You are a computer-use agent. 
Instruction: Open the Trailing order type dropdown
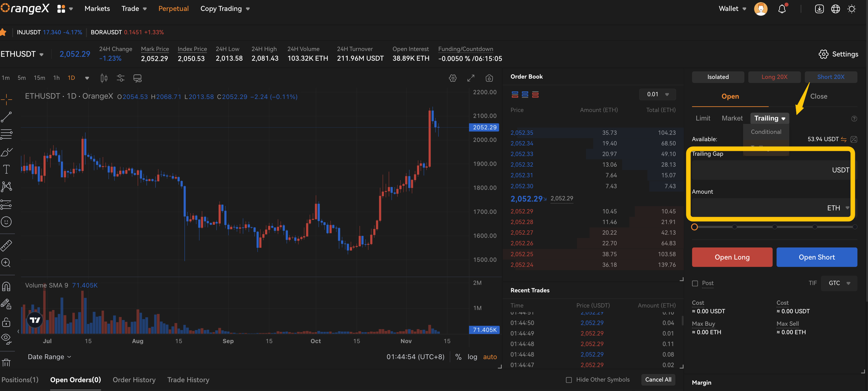[x=770, y=118]
